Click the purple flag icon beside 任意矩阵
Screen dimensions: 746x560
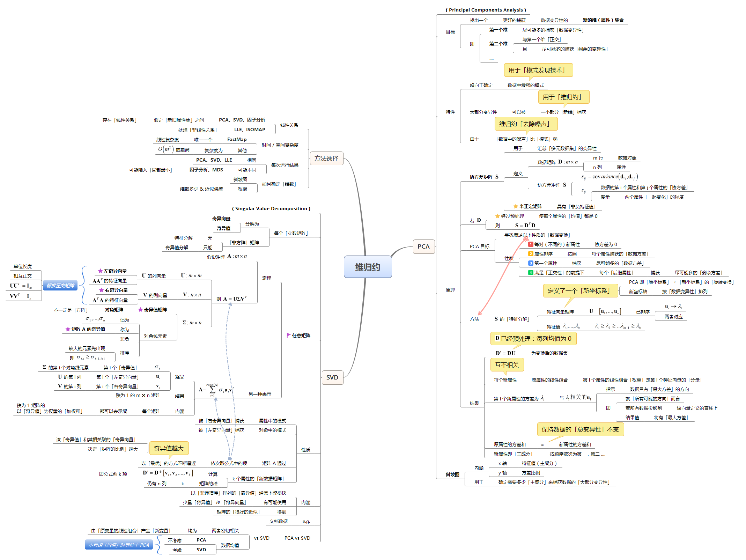(x=288, y=335)
